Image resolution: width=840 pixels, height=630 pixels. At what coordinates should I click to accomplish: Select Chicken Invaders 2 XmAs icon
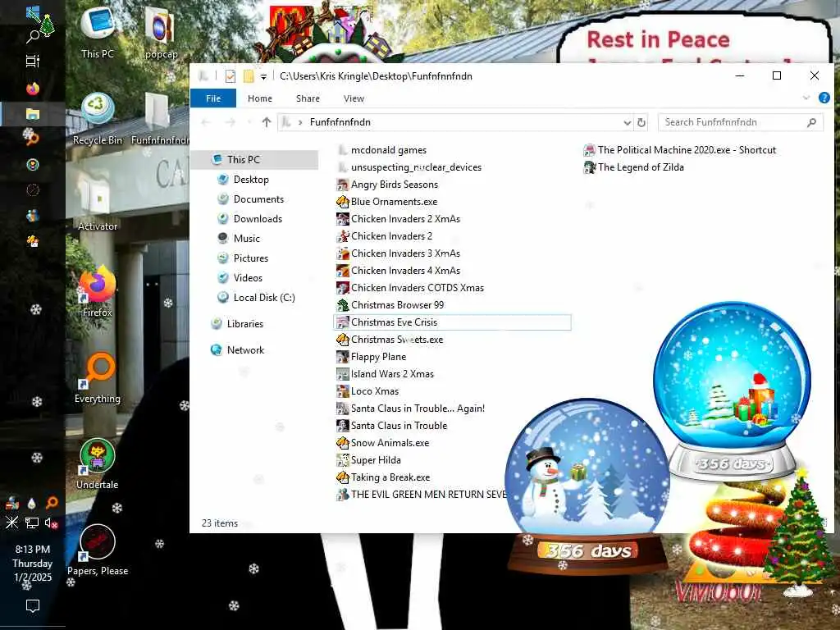[x=343, y=218]
